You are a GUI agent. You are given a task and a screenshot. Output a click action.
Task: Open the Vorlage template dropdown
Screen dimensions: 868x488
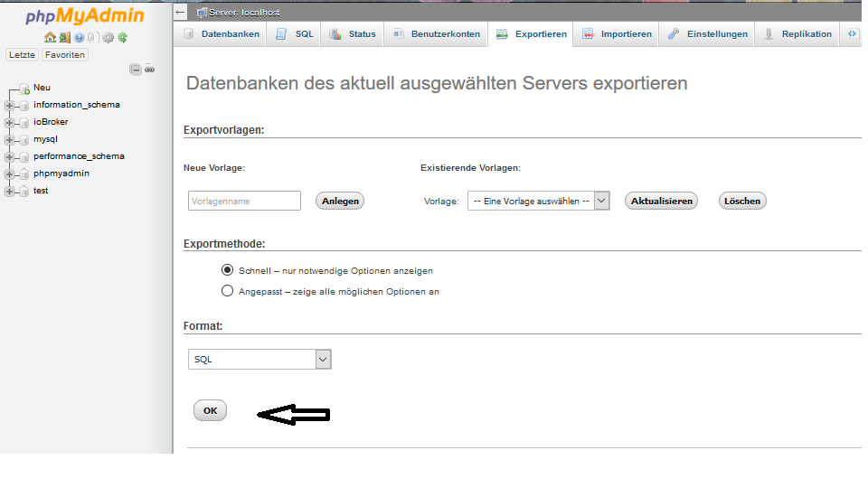[538, 201]
